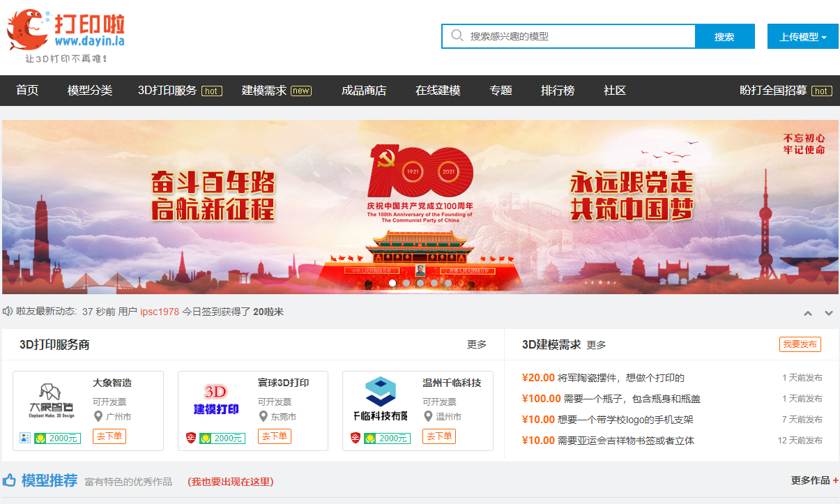Image resolution: width=840 pixels, height=504 pixels.
Task: Go to 排行榜 in the navigation bar
Action: (558, 91)
